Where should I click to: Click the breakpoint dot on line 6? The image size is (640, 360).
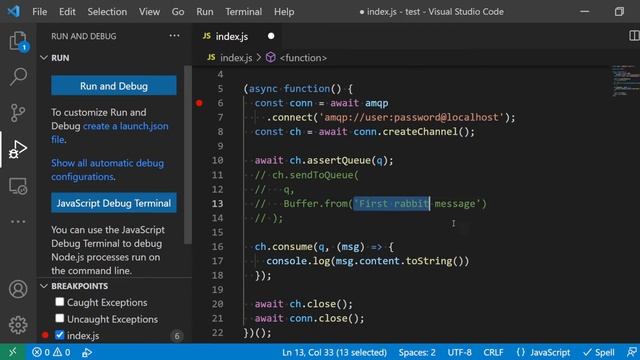(199, 103)
